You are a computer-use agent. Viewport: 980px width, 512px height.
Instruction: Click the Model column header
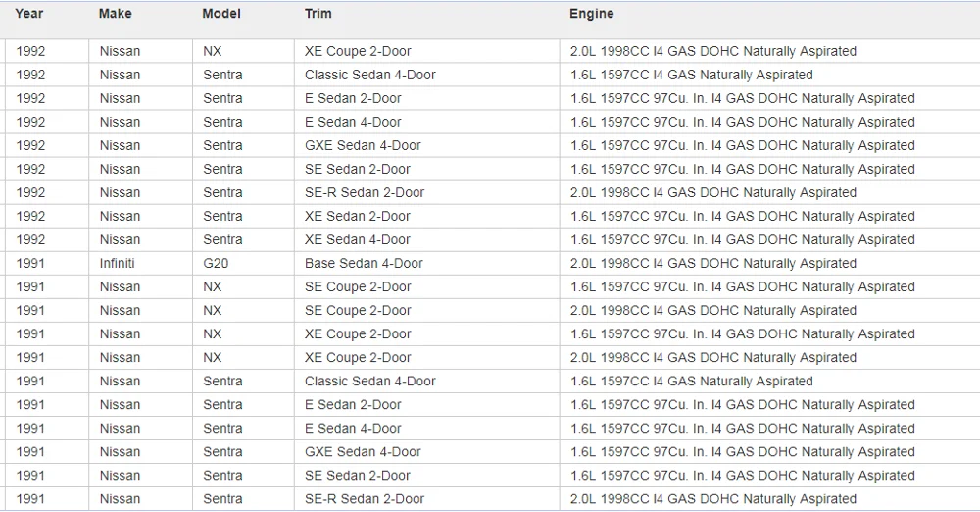point(221,14)
